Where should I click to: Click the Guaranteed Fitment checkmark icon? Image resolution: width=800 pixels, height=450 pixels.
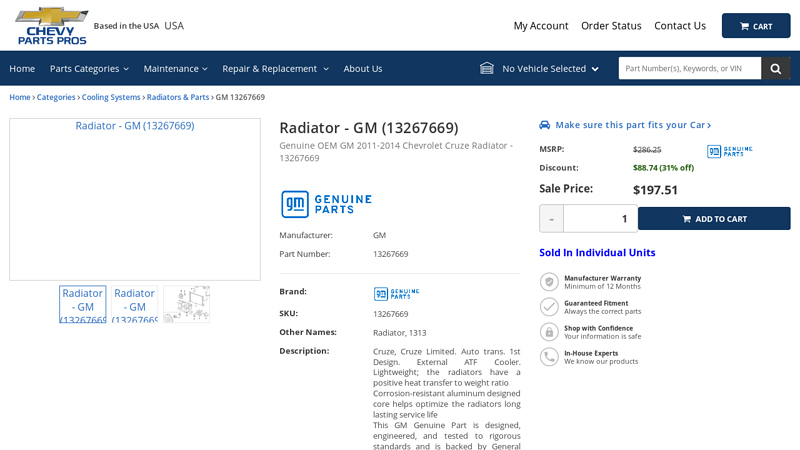tap(549, 307)
